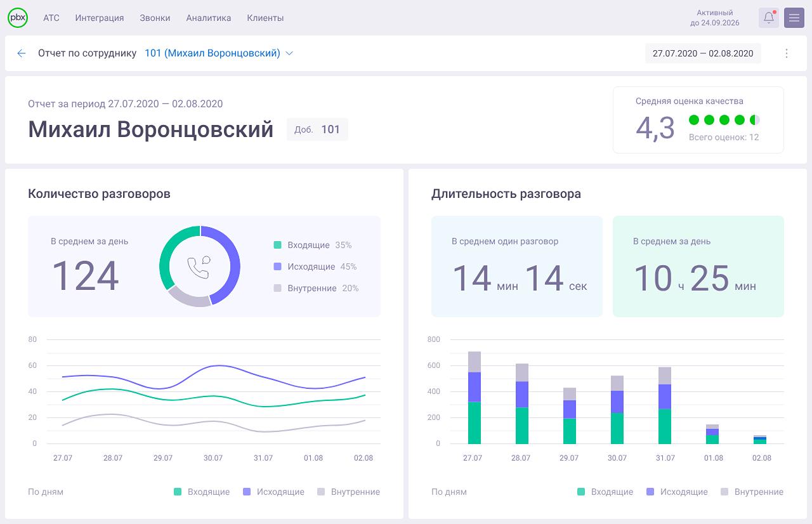The width and height of the screenshot is (812, 524).
Task: Click the Доб. 101 extension badge
Action: (317, 129)
